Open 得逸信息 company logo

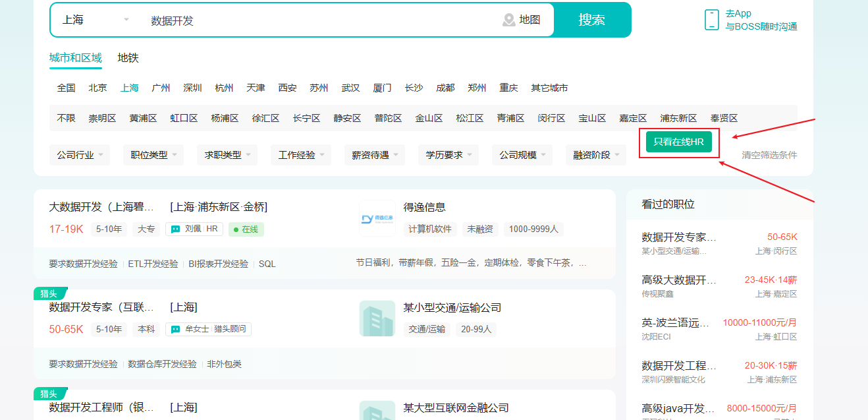pyautogui.click(x=377, y=218)
